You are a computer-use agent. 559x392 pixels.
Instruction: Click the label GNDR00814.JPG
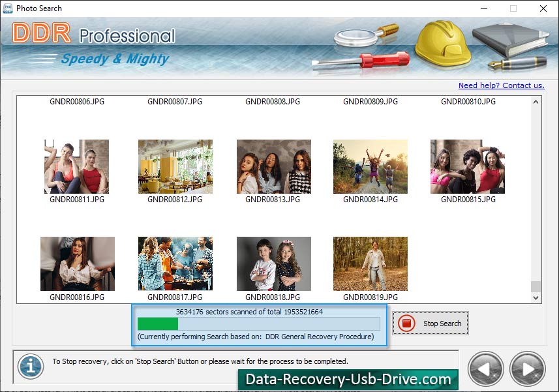370,199
